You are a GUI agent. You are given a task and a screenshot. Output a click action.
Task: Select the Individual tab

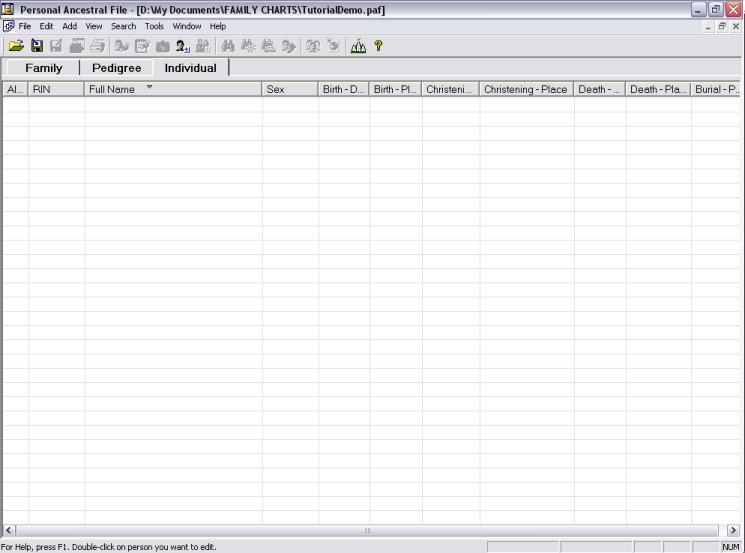[191, 68]
